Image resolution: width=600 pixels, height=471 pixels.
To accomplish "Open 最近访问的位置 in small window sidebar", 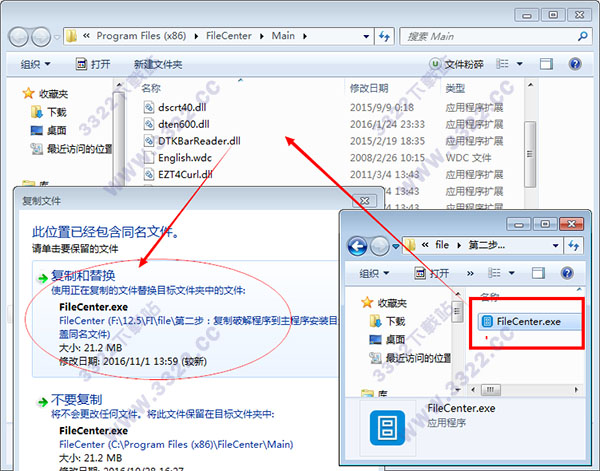I will click(410, 358).
